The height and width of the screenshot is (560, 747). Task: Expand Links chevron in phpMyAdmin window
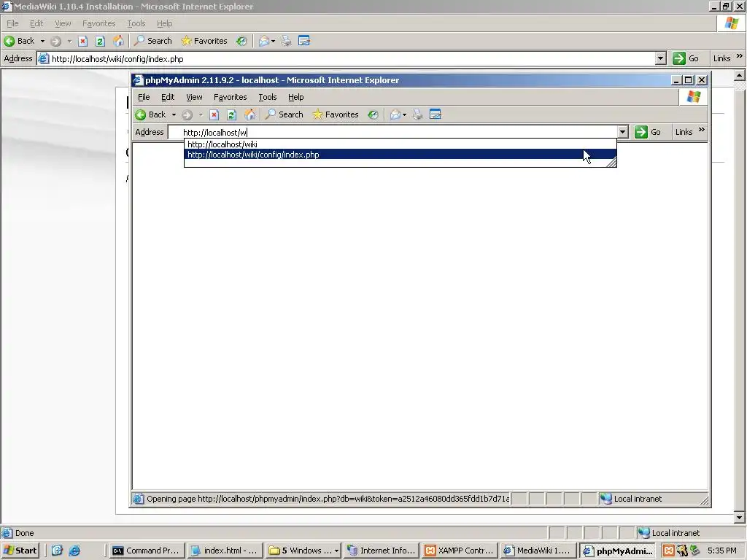pyautogui.click(x=701, y=130)
